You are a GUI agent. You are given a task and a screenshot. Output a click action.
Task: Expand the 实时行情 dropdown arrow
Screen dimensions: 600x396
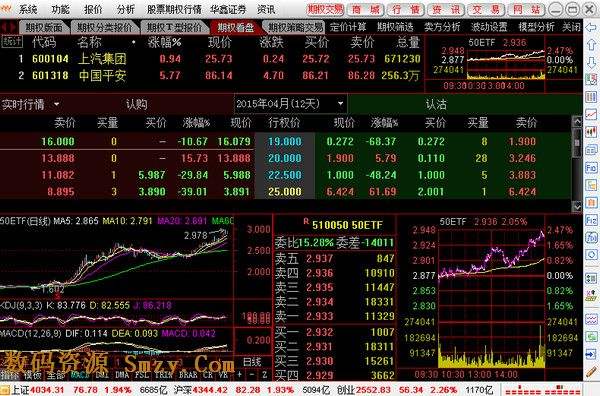(57, 104)
